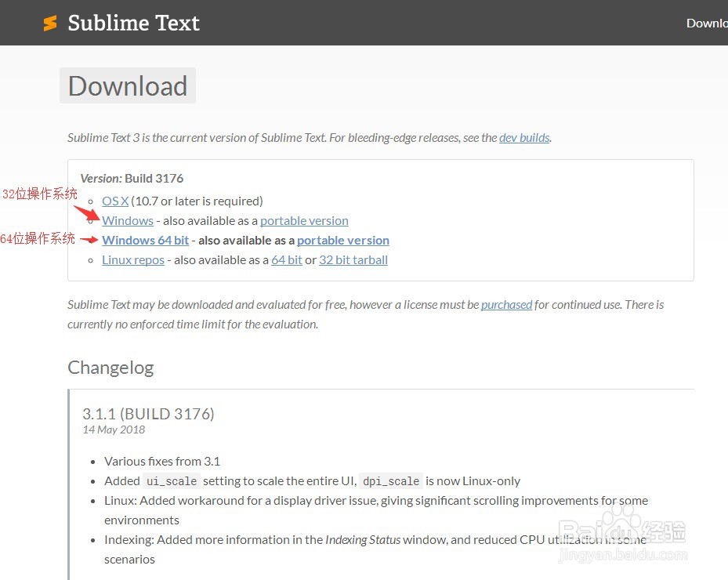Select the 'Various fixes from 3.1' entry
The height and width of the screenshot is (580, 728).
point(162,462)
